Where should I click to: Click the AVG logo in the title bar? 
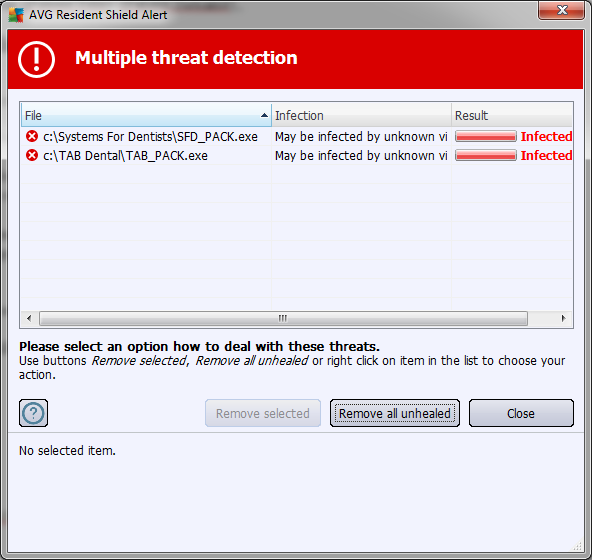16,15
